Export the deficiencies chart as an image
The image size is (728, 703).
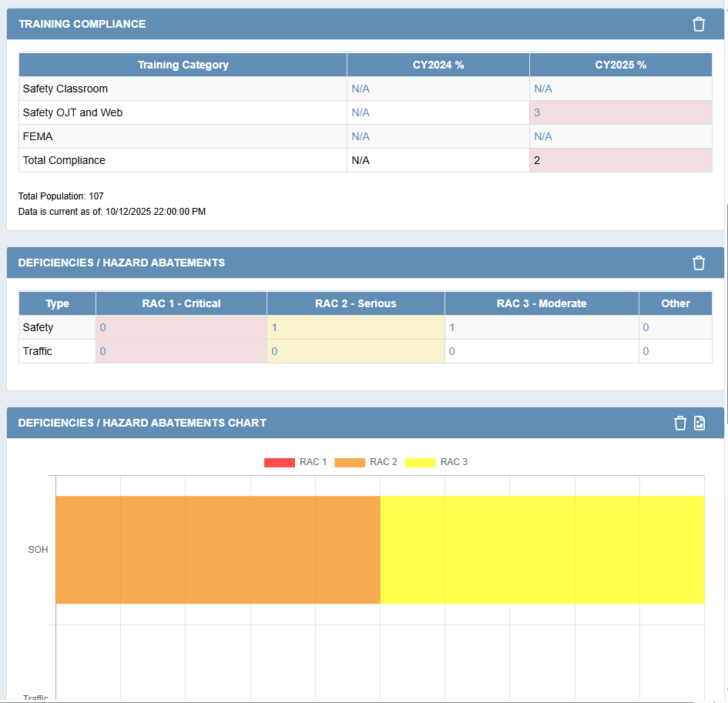[700, 423]
